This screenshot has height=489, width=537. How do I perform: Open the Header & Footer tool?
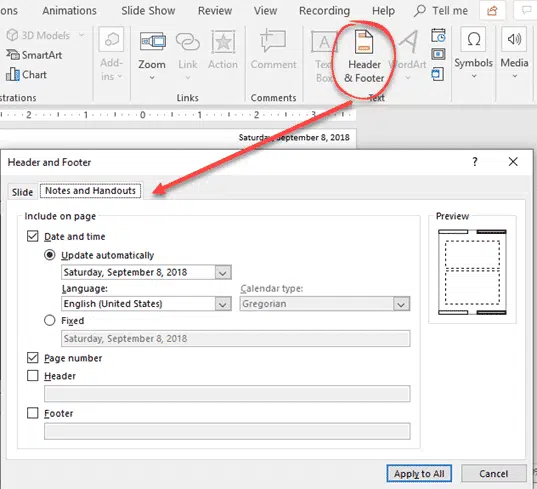(364, 57)
